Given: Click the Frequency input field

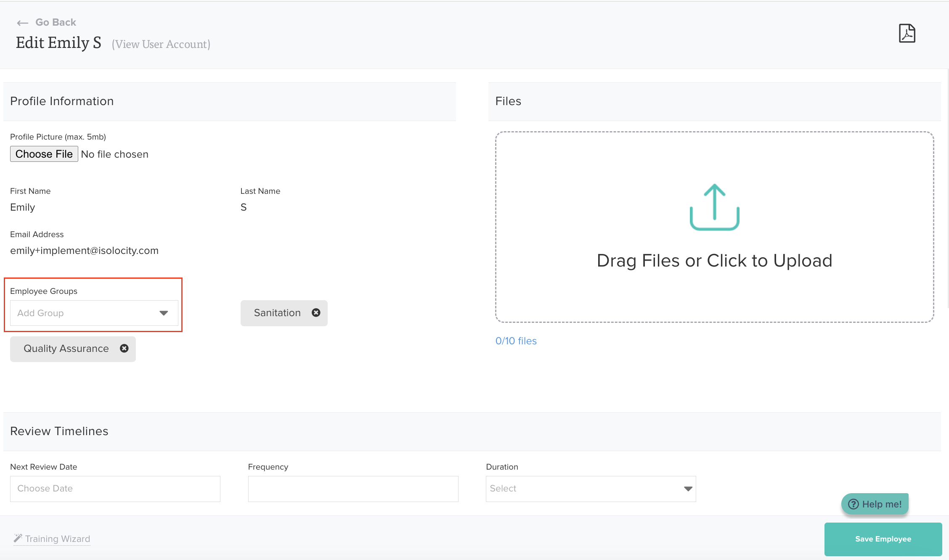Looking at the screenshot, I should click(353, 489).
